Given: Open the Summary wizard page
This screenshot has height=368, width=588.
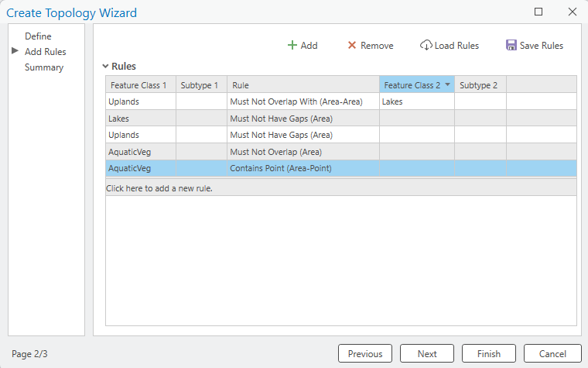Looking at the screenshot, I should 44,67.
